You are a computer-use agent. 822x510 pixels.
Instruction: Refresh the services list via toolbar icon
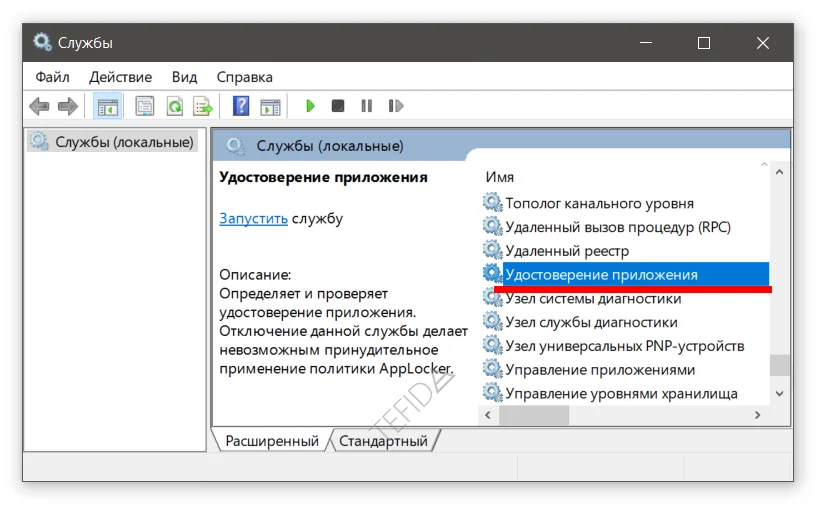coord(175,106)
